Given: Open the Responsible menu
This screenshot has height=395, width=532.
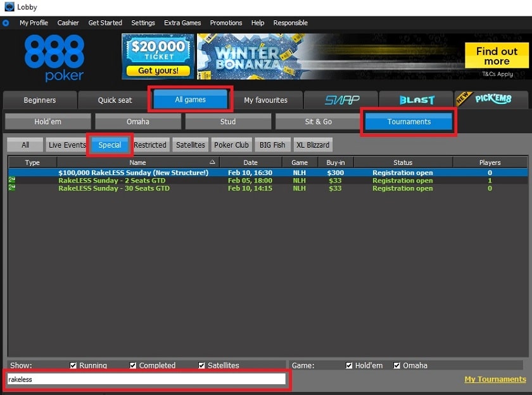Looking at the screenshot, I should point(291,23).
